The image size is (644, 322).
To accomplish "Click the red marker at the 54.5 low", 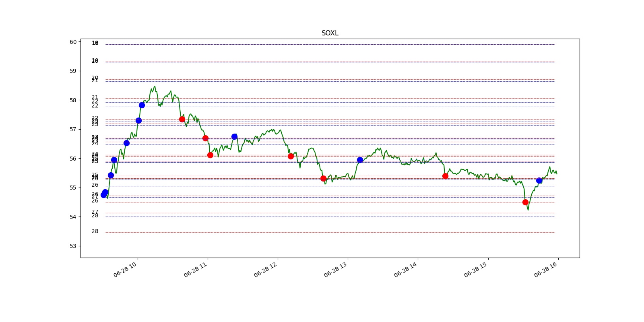I will point(525,202).
